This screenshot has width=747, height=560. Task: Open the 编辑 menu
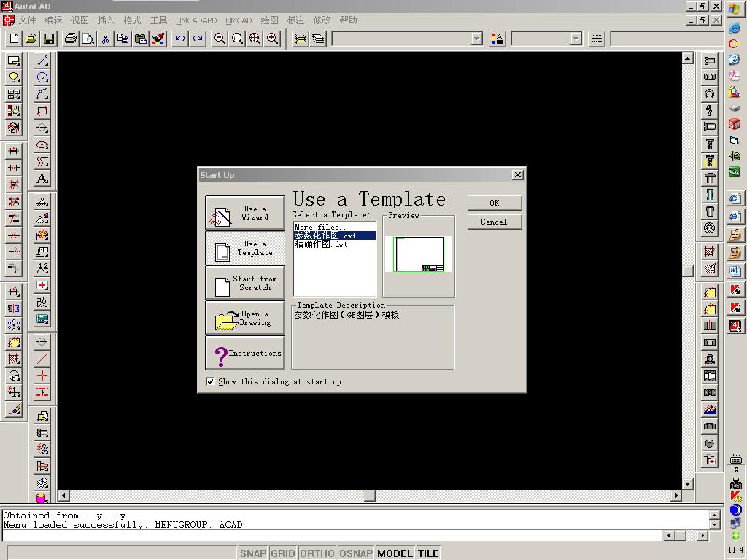[53, 20]
